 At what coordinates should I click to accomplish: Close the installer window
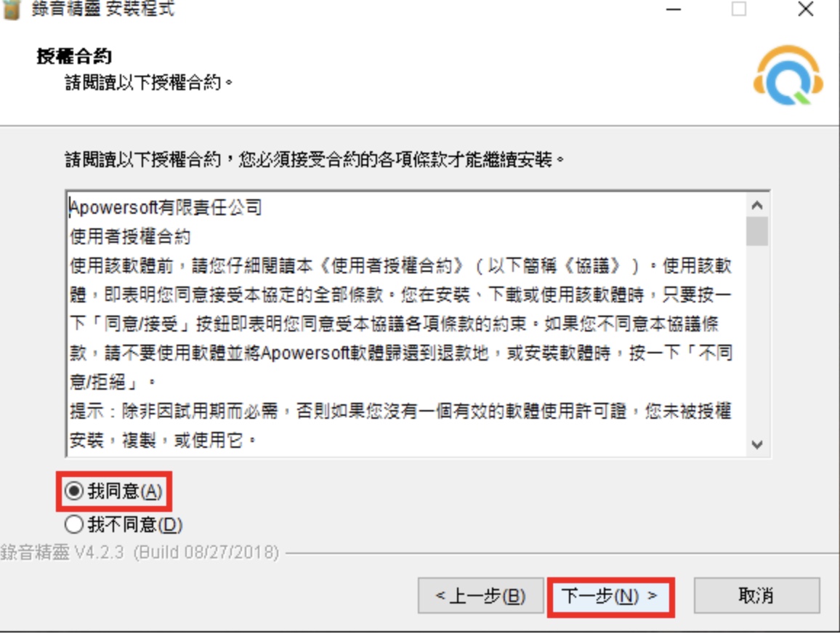point(805,9)
